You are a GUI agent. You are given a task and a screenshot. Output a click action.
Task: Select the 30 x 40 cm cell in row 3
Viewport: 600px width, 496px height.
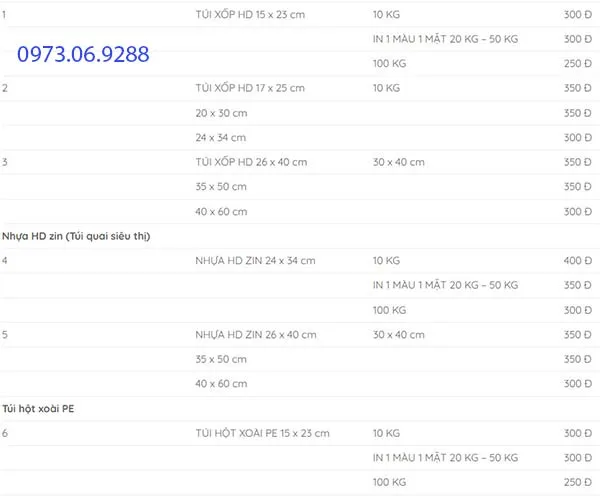tap(399, 162)
